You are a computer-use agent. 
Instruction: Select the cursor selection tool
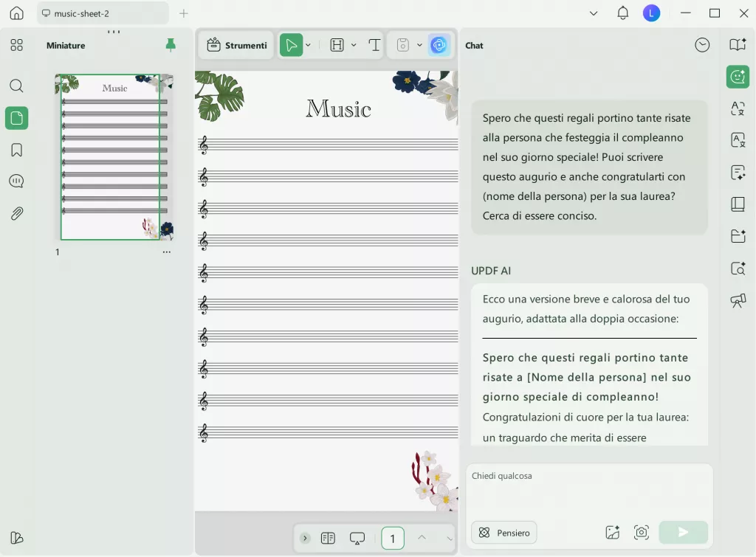click(291, 45)
